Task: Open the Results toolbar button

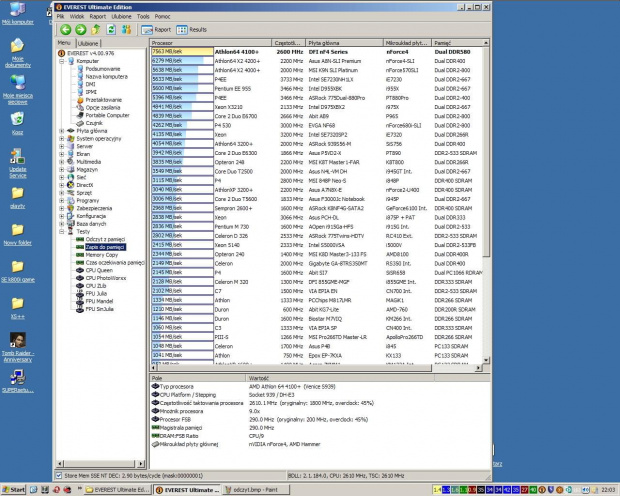Action: [x=192, y=30]
